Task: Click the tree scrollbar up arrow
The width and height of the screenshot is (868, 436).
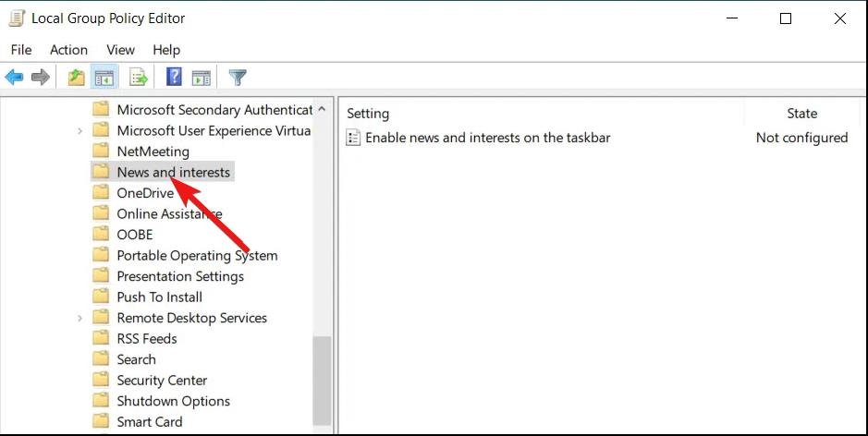Action: pos(323,110)
